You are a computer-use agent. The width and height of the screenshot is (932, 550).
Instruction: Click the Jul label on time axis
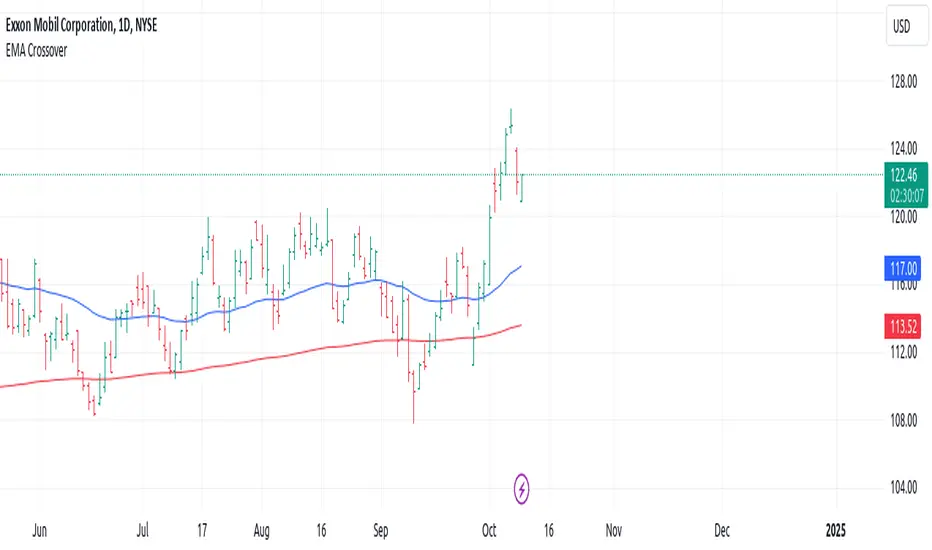tap(143, 530)
